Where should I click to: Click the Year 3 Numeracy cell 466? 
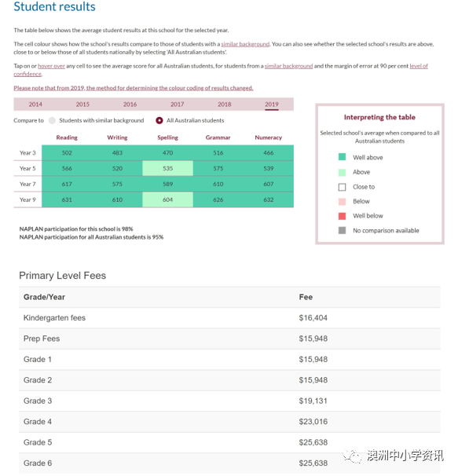(269, 152)
